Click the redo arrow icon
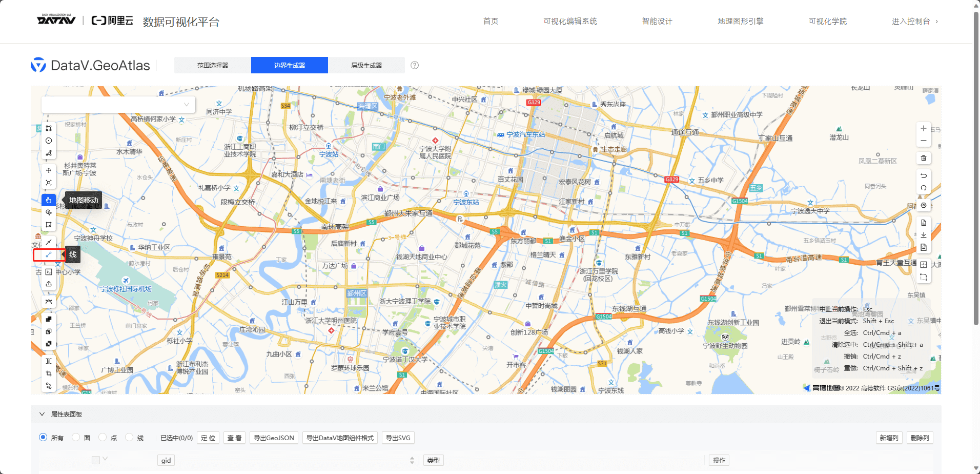The width and height of the screenshot is (980, 474). tap(924, 188)
